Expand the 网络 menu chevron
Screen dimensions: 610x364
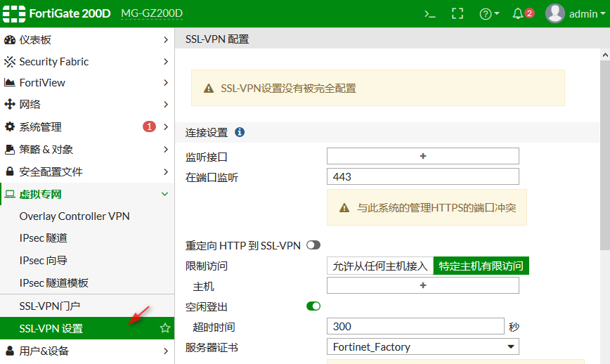tap(166, 104)
